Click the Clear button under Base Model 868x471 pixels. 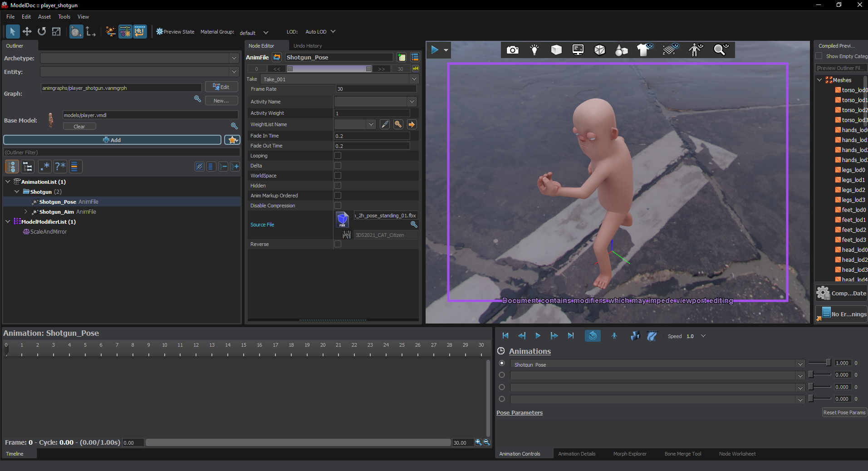tap(79, 126)
